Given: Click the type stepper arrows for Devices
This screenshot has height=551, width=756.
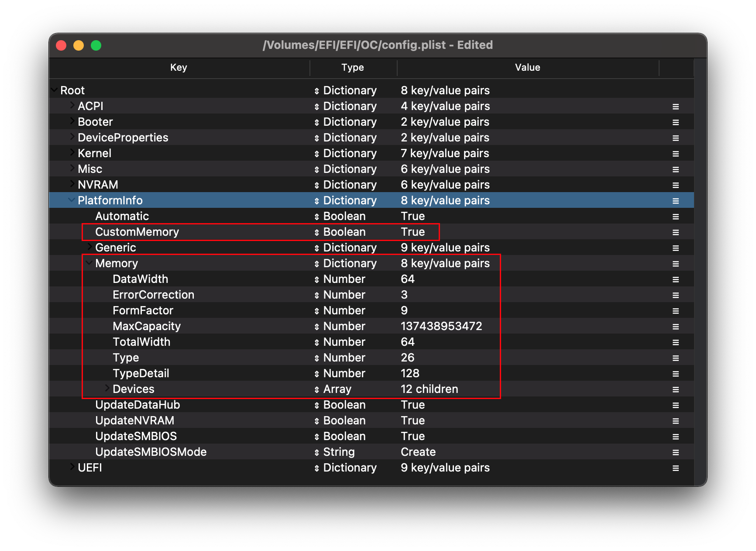Looking at the screenshot, I should tap(316, 390).
